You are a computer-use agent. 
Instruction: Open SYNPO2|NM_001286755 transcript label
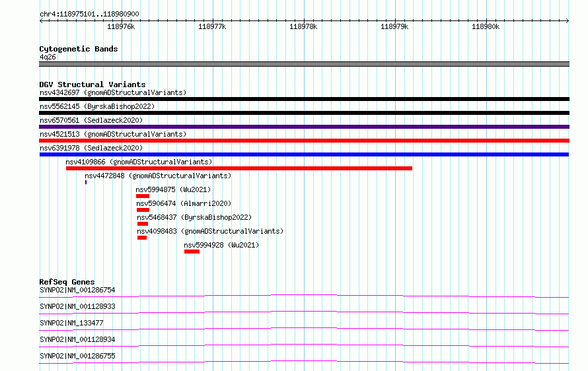pos(77,356)
